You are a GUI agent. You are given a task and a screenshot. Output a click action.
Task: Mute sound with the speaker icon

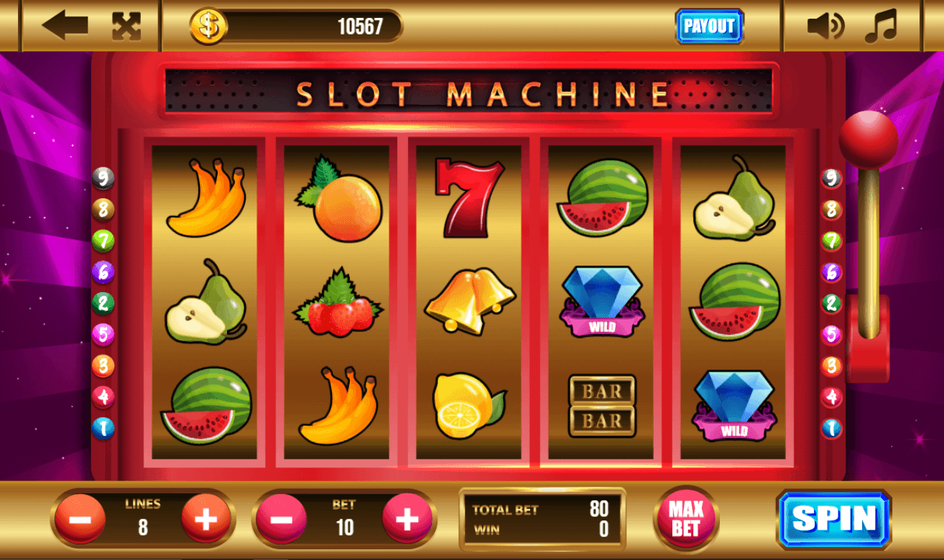825,27
